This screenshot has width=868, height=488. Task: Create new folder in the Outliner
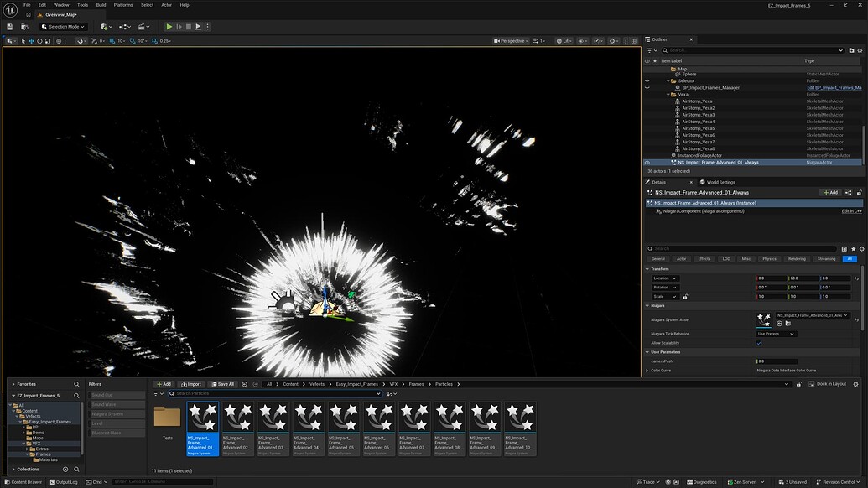851,50
